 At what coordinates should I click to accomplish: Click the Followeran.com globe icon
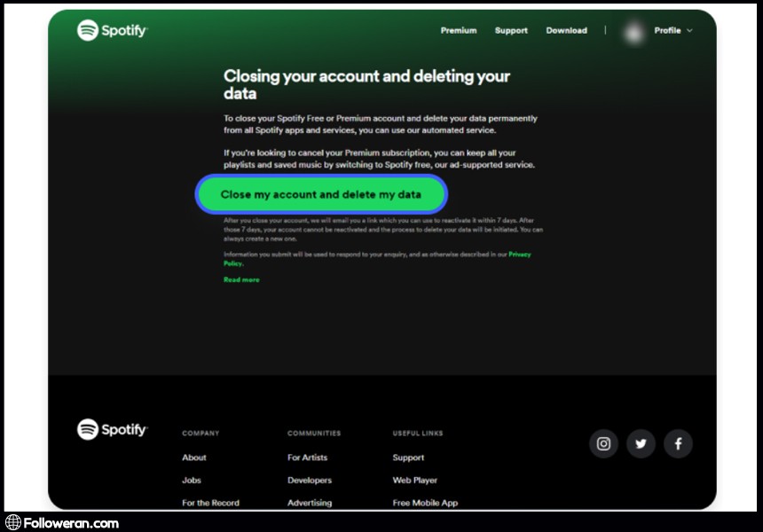12,522
